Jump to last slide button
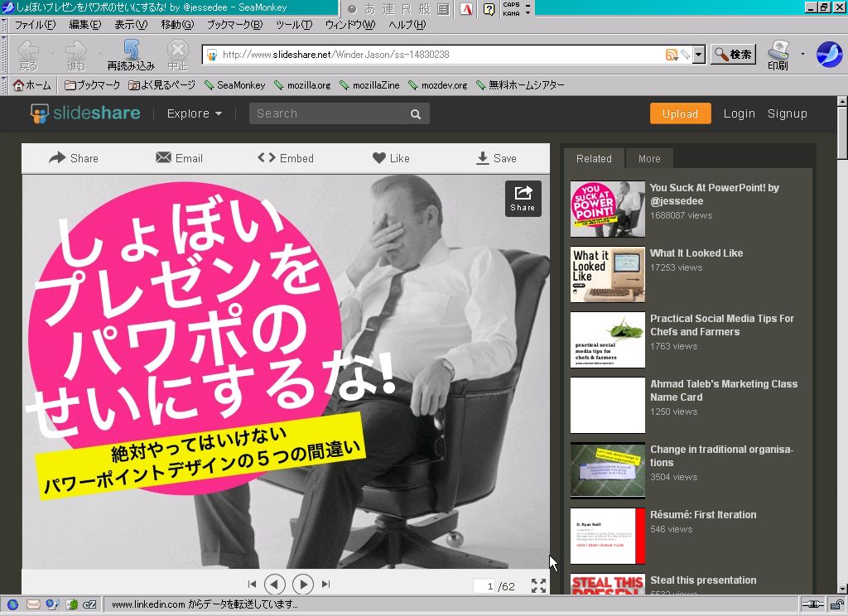The image size is (848, 616). click(325, 584)
